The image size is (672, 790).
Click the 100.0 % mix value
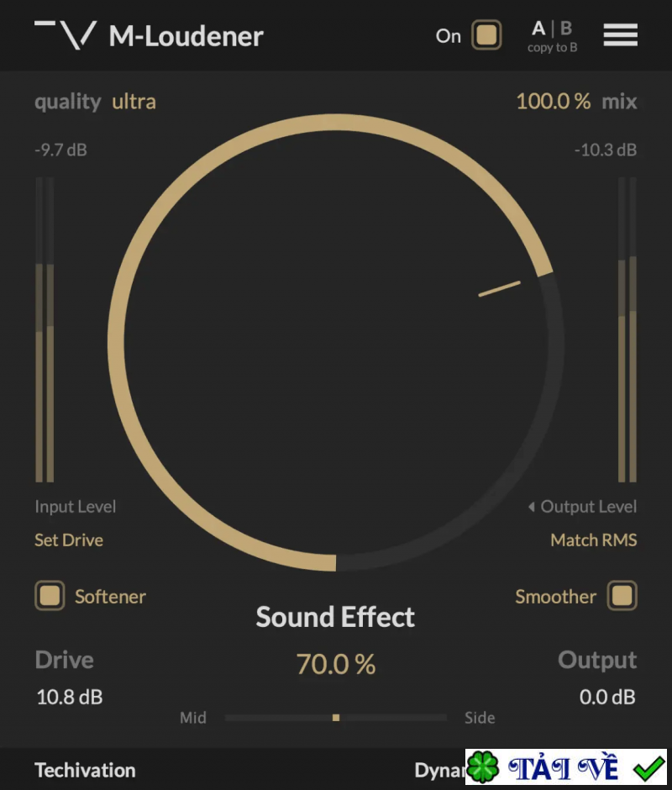coord(553,101)
